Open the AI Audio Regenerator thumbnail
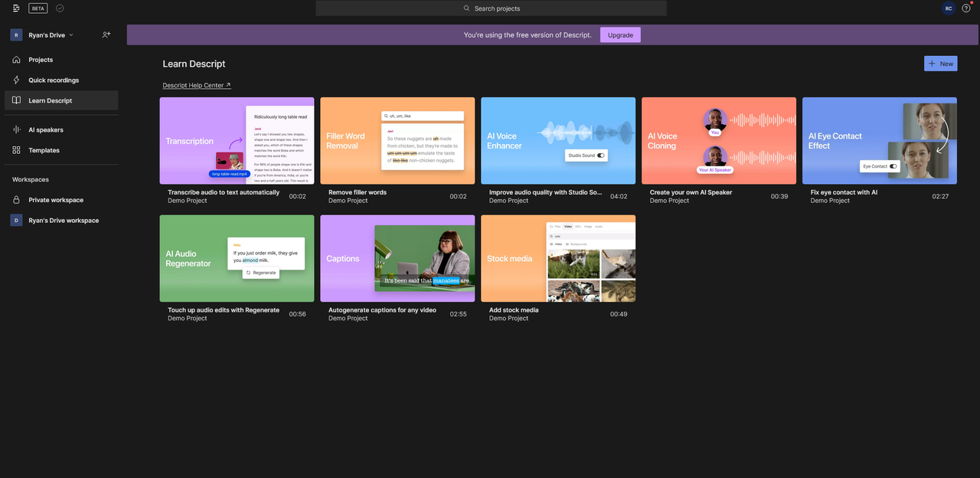This screenshot has width=980, height=478. pos(237,259)
